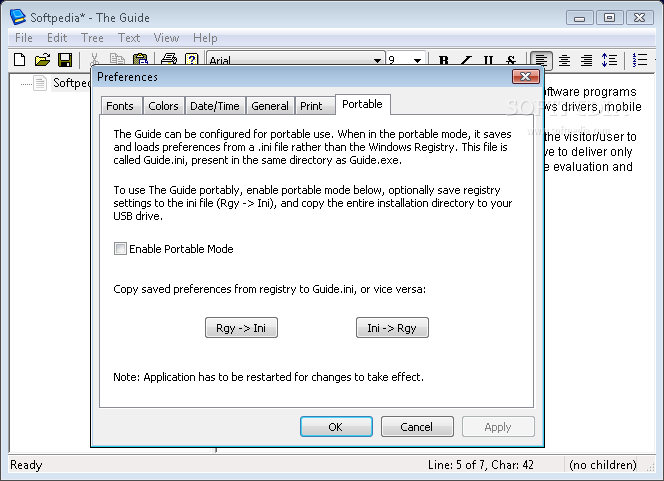Toggle Italic formatting
Screen dimensions: 664x481
point(466,61)
